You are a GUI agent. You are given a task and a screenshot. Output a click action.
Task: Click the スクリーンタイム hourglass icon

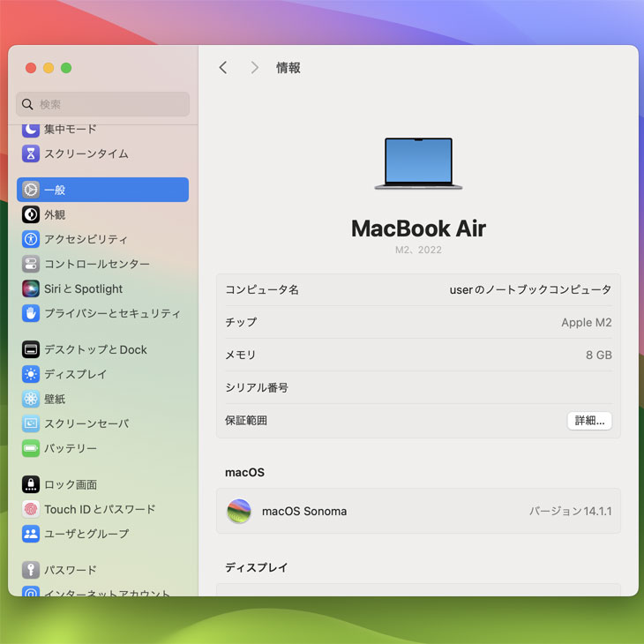tap(31, 154)
